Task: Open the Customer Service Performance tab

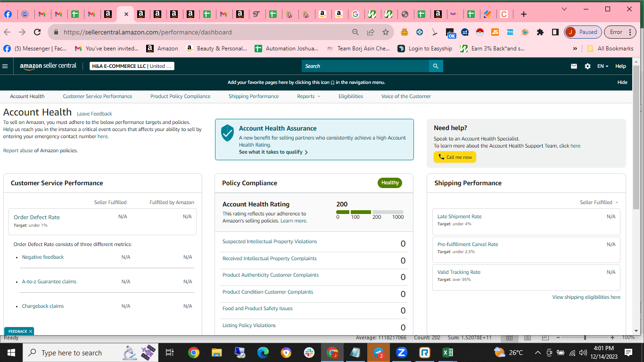Action: click(x=98, y=96)
